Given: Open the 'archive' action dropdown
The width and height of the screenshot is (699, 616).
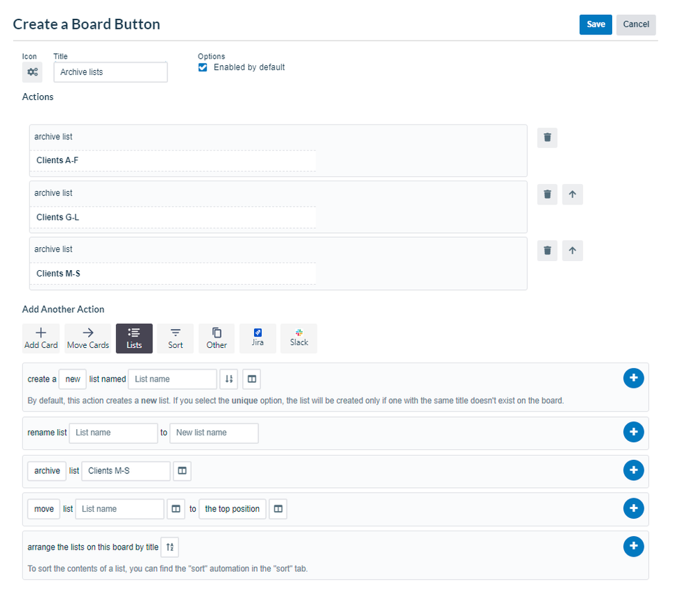Looking at the screenshot, I should 46,470.
